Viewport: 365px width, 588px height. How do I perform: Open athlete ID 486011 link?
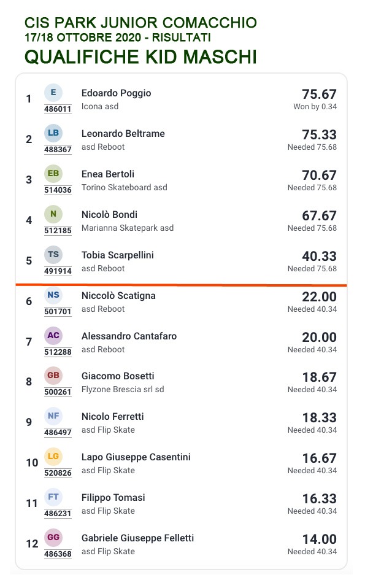(58, 109)
